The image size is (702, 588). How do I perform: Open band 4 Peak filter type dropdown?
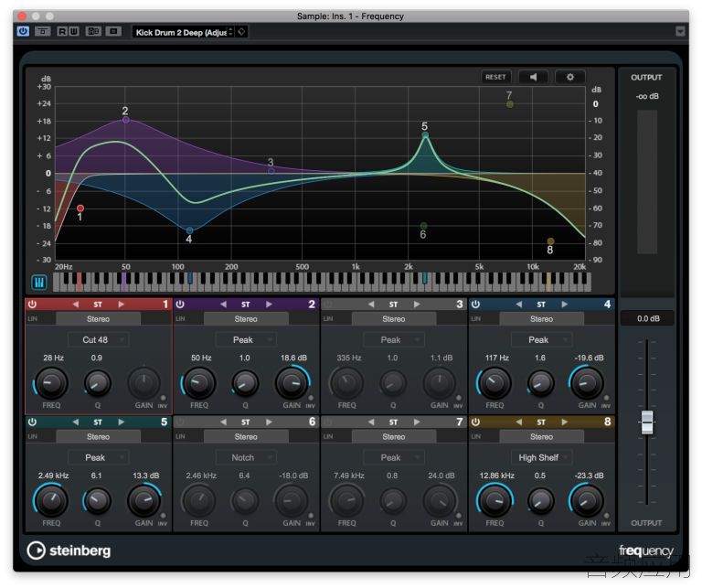click(x=541, y=339)
